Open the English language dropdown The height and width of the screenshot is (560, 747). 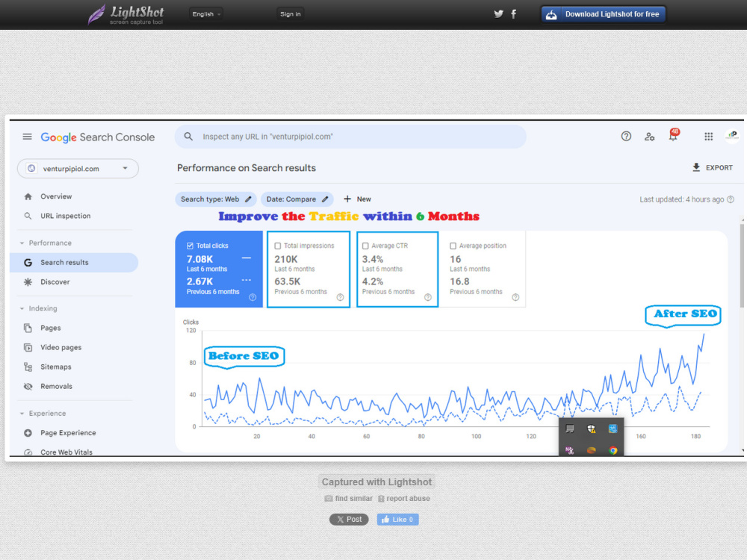tap(206, 13)
